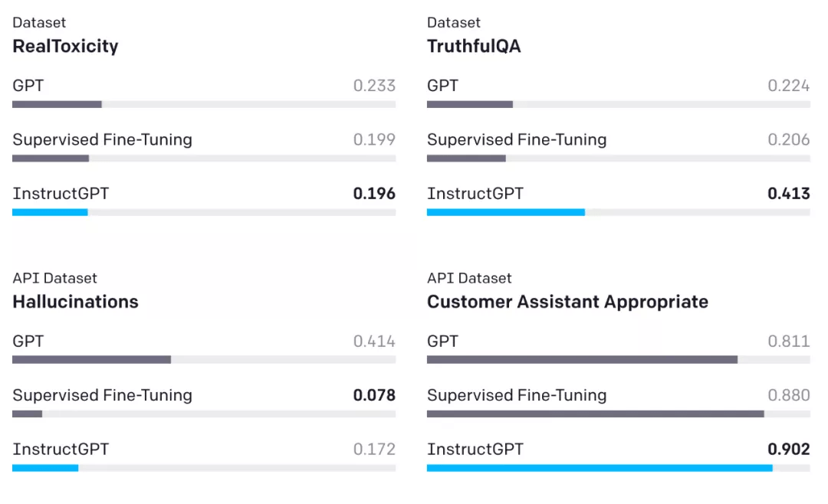Click the blue InstructGPT bar under Hallucinations
This screenshot has height=504, width=828.
click(45, 467)
